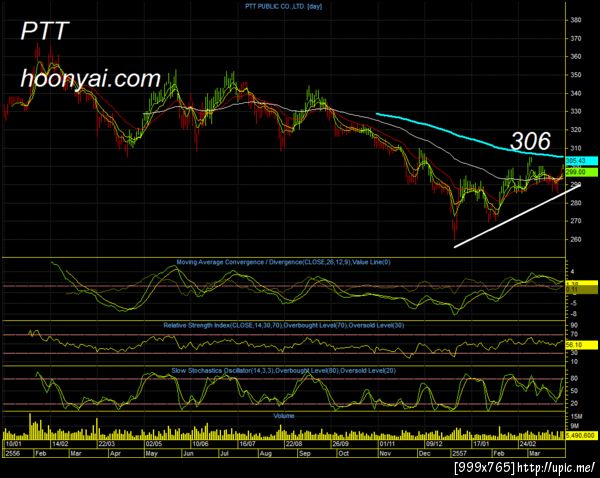This screenshot has width=600, height=478.
Task: Click the 17/01 date label
Action: 481,444
